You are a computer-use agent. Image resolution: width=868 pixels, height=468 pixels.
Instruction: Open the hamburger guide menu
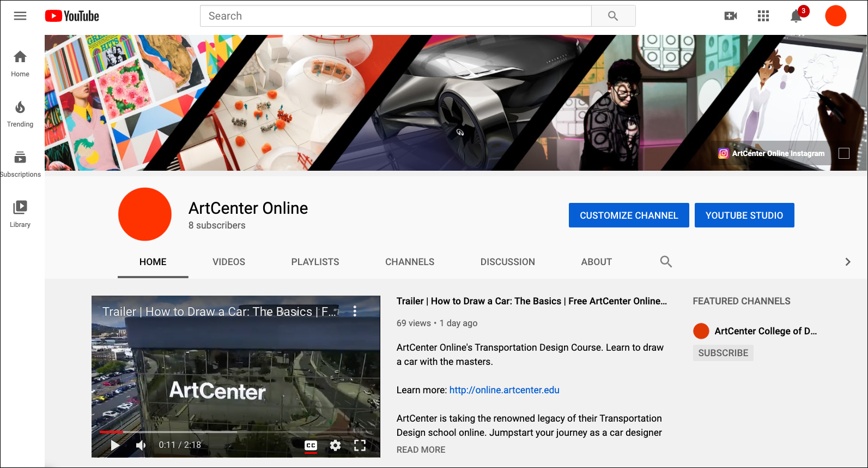point(20,16)
